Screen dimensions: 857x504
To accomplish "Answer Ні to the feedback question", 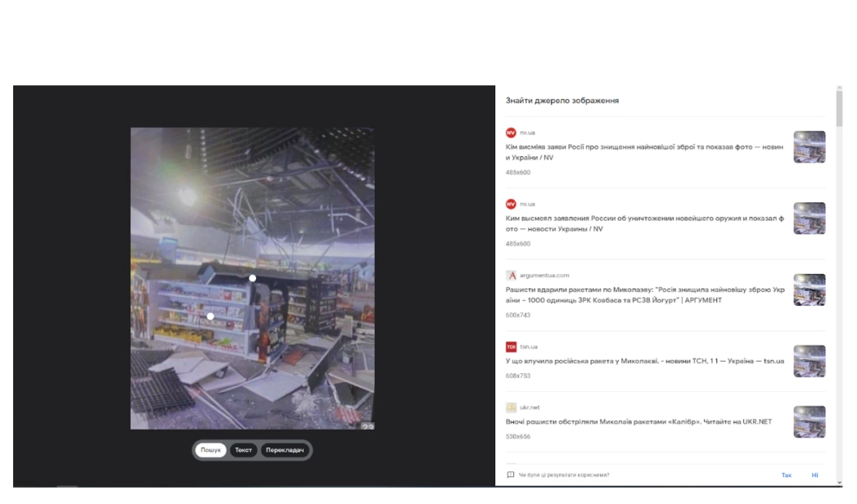I will click(814, 475).
